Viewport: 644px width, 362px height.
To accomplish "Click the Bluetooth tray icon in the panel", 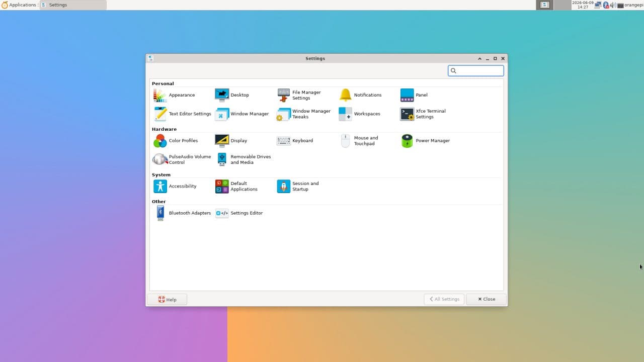I will pos(606,5).
